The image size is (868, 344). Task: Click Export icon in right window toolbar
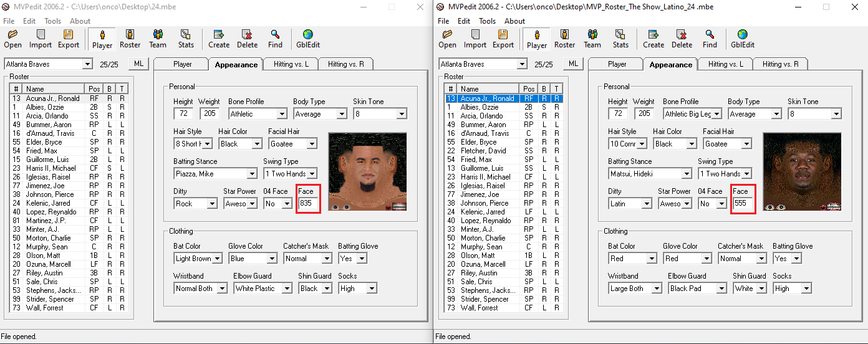coord(503,39)
